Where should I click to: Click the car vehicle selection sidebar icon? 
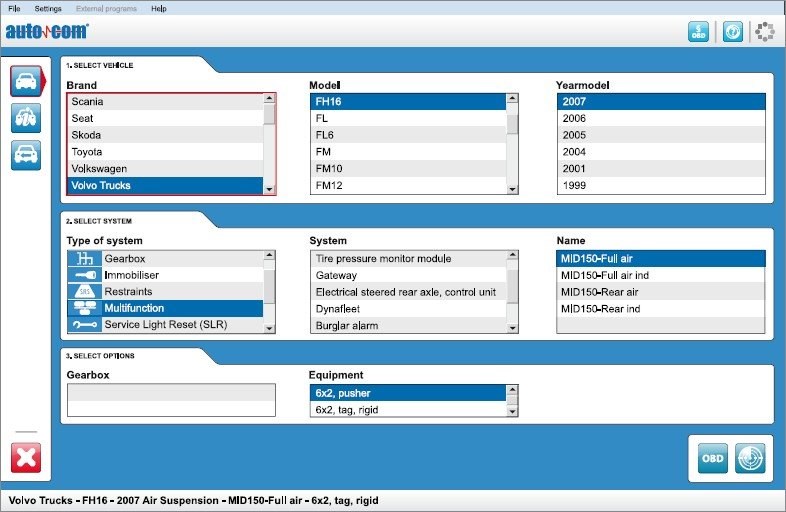point(26,82)
